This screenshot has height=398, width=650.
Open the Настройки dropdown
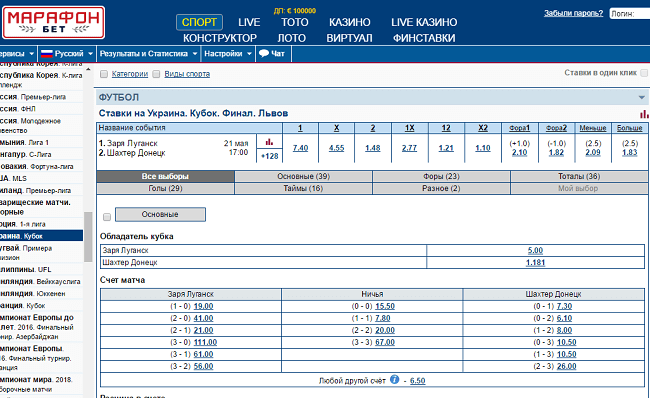(228, 53)
